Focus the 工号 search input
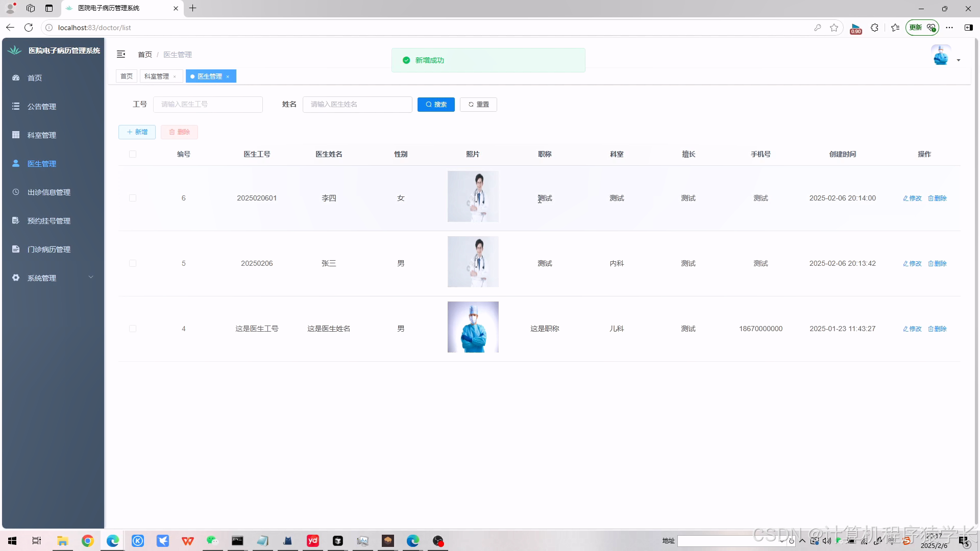Screen dimensions: 980x551 click(208, 104)
